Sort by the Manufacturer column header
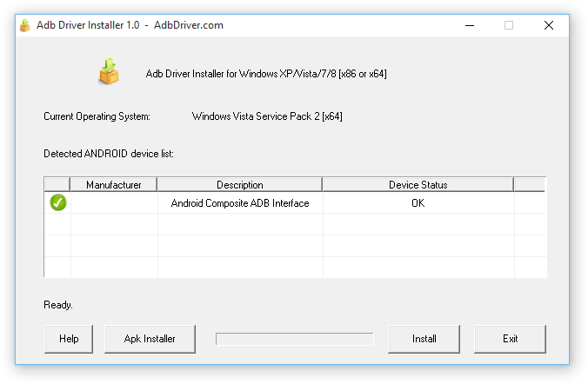 click(x=114, y=184)
